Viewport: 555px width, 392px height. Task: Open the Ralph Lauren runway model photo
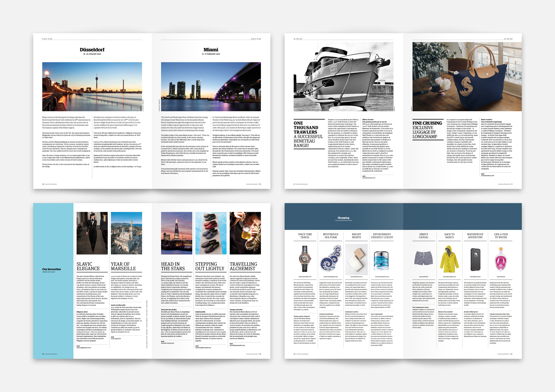point(92,233)
